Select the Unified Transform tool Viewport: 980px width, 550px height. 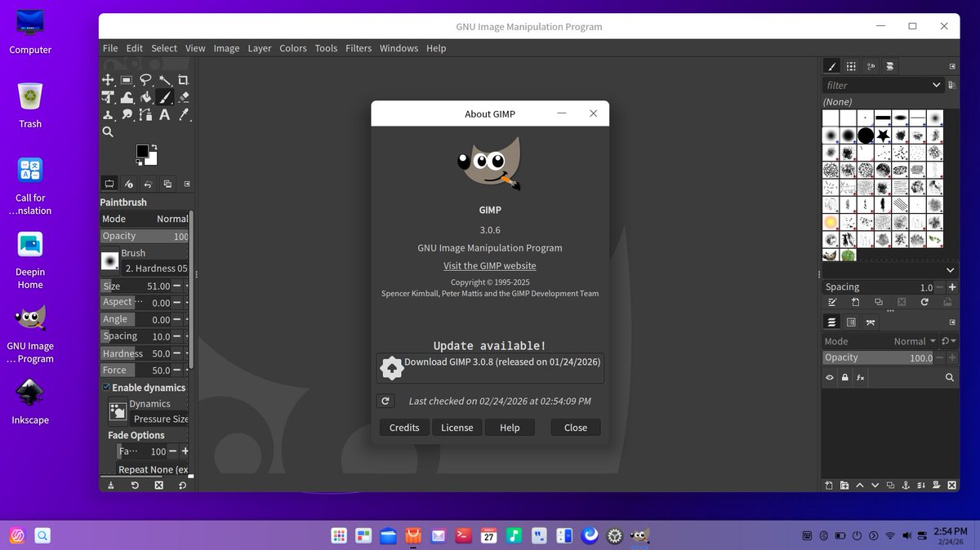108,97
